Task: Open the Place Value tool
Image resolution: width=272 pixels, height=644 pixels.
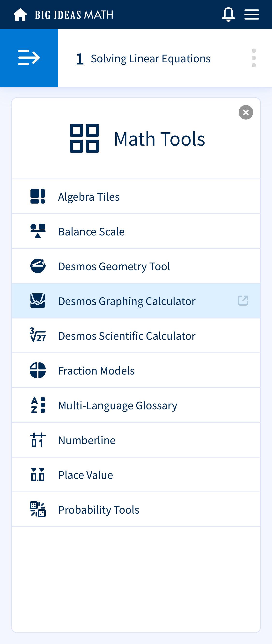Action: click(x=136, y=474)
